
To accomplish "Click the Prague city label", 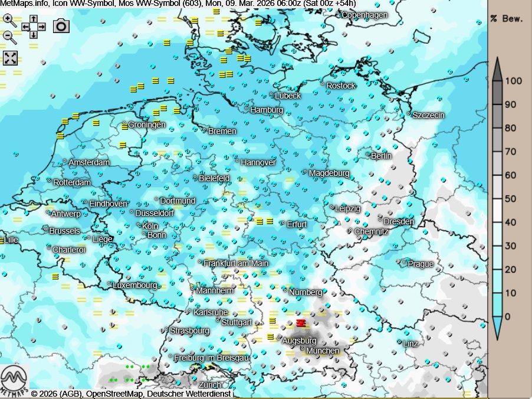I will [x=421, y=264].
